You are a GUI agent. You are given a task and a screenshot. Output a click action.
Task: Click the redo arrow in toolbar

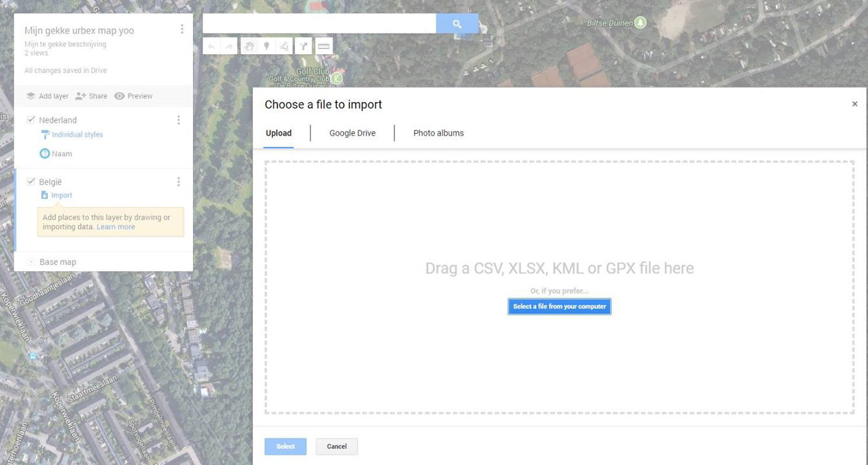pyautogui.click(x=229, y=46)
